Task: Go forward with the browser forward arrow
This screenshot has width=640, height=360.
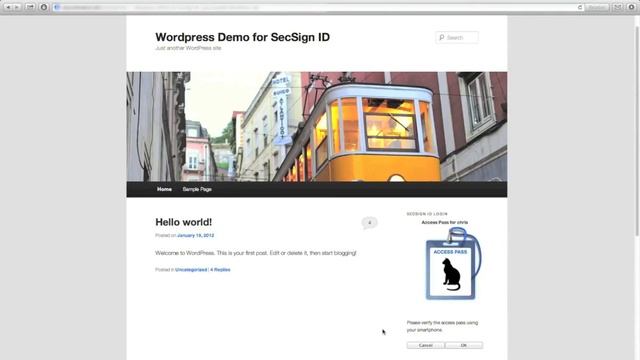Action: pyautogui.click(x=17, y=7)
